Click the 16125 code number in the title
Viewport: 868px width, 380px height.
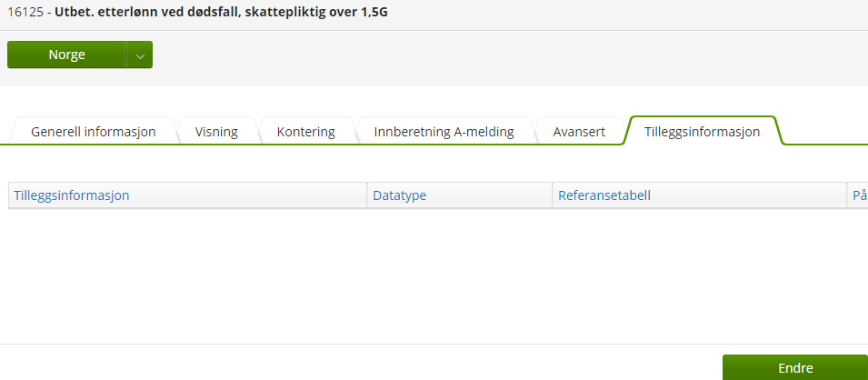point(25,14)
